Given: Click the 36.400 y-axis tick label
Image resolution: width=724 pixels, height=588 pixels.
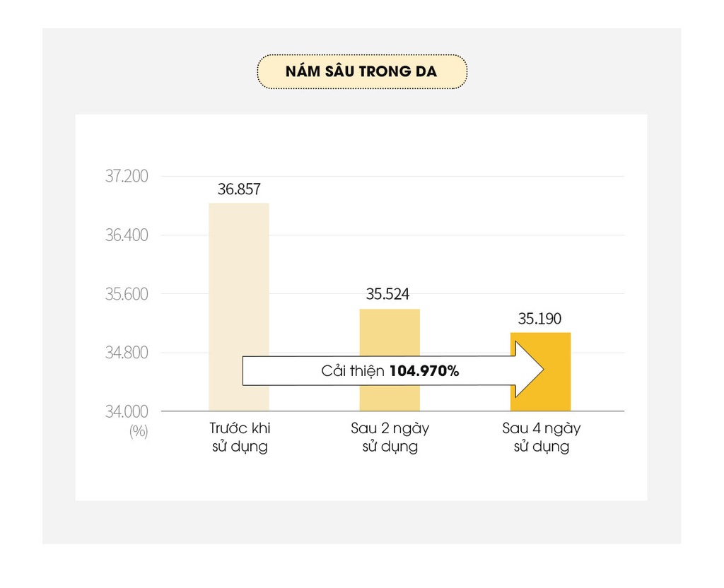Looking at the screenshot, I should point(127,235).
